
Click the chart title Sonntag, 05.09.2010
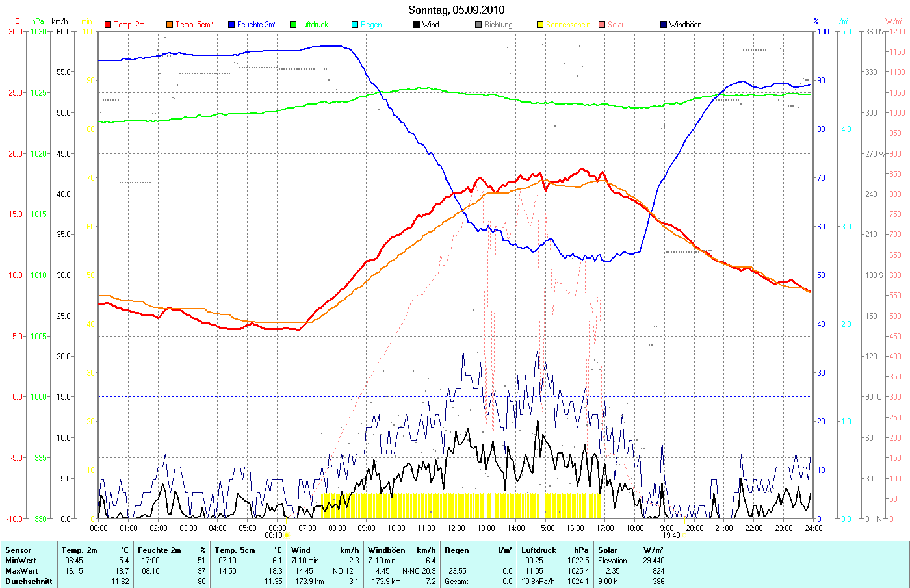(x=456, y=10)
